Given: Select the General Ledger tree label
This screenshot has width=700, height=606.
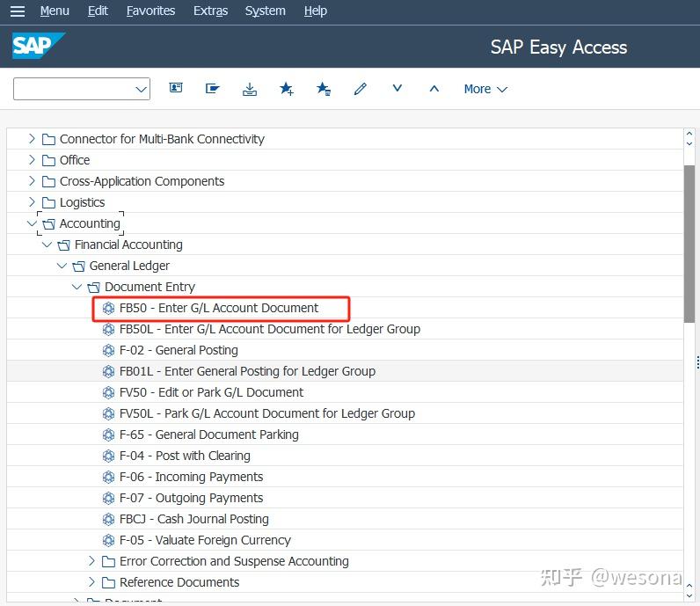Looking at the screenshot, I should pyautogui.click(x=129, y=266).
